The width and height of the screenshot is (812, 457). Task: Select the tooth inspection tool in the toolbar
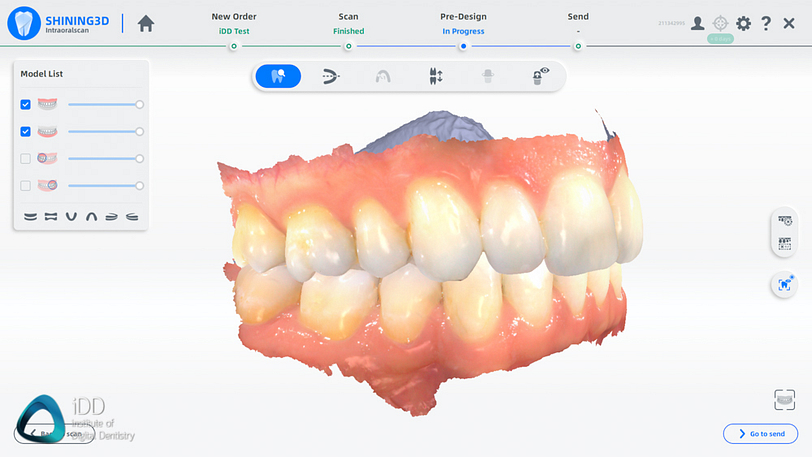[x=278, y=76]
